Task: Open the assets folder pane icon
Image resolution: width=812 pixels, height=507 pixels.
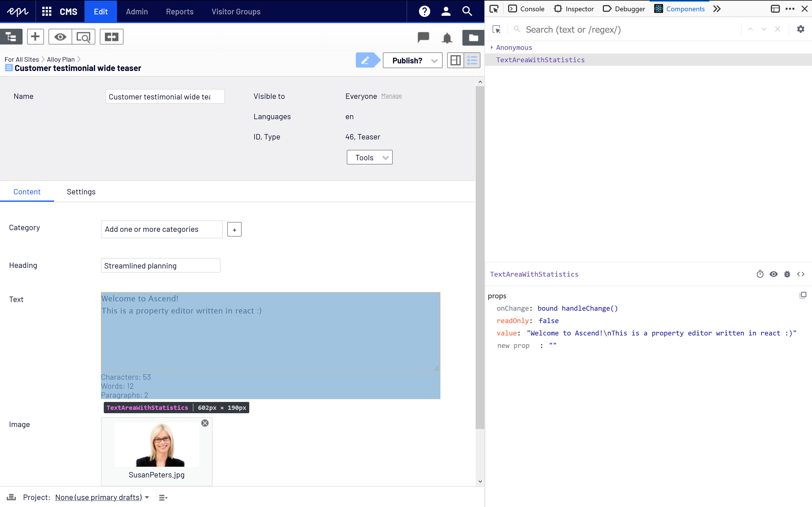Action: [473, 38]
